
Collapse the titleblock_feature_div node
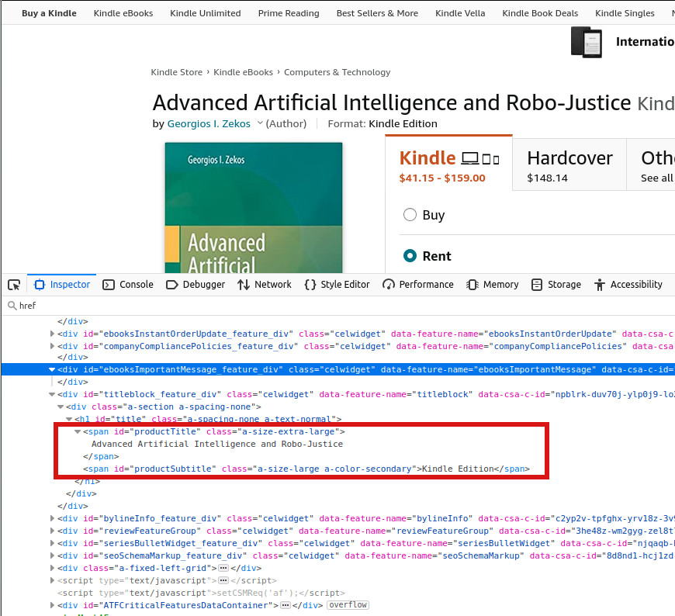[x=52, y=394]
